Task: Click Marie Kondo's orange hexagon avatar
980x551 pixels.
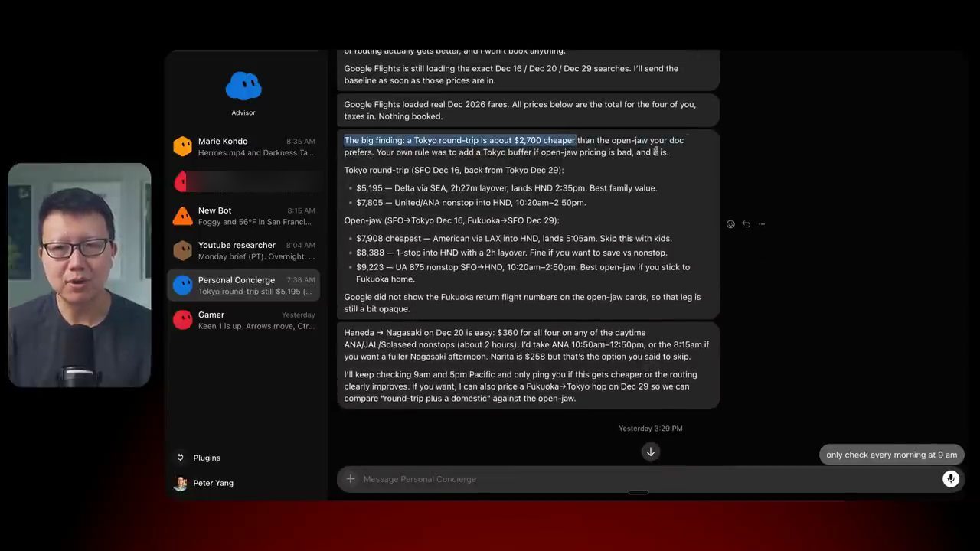Action: click(182, 146)
